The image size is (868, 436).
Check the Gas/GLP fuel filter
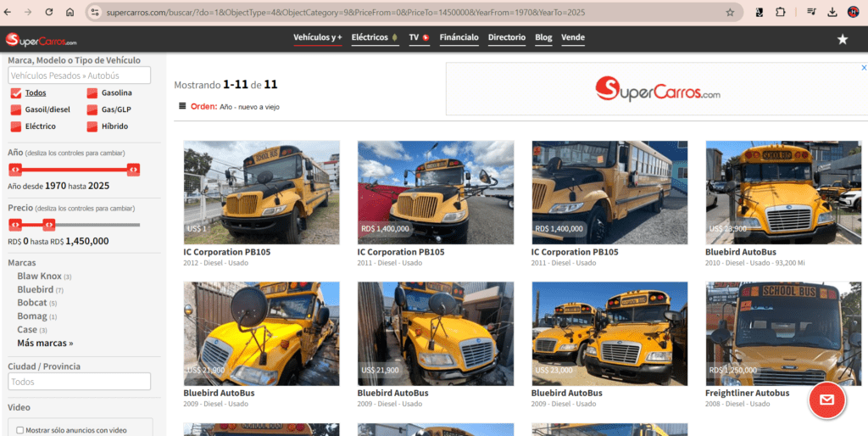point(92,109)
